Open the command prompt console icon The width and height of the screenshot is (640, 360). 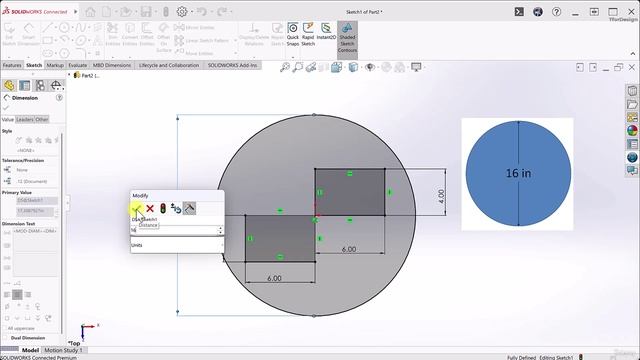pos(519,12)
